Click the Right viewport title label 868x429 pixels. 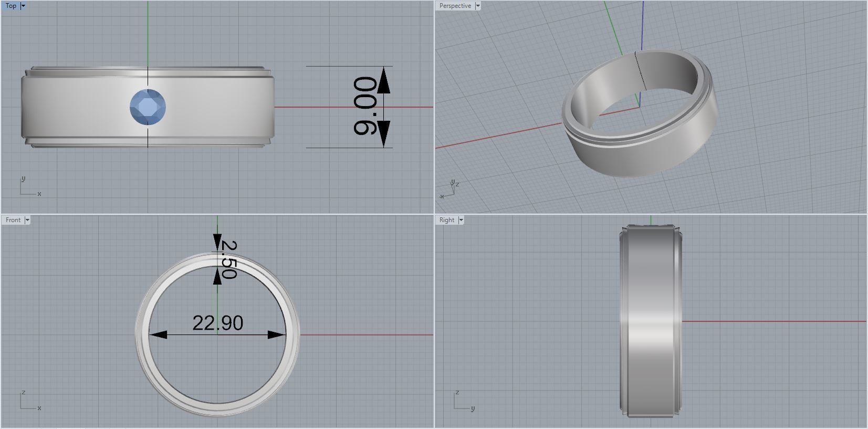[447, 220]
